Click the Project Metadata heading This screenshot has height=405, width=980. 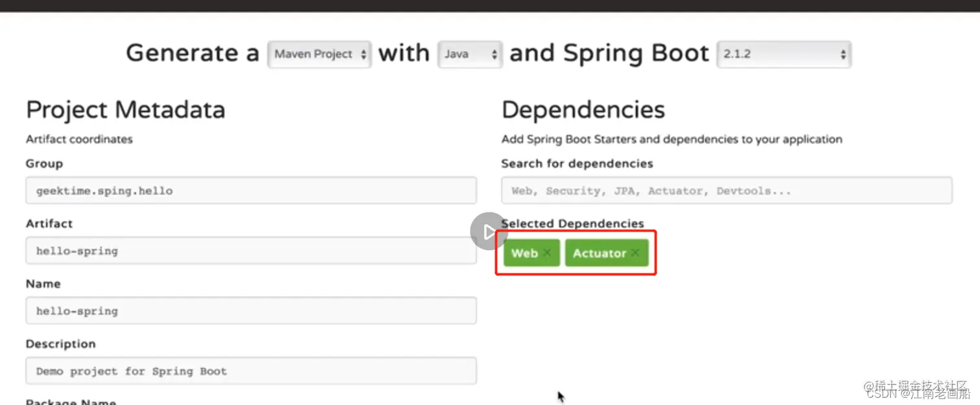click(x=126, y=110)
